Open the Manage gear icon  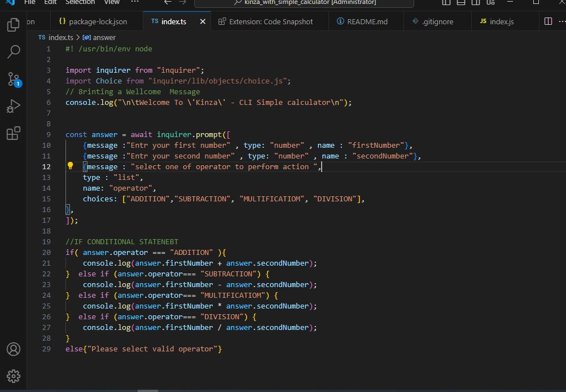click(14, 376)
